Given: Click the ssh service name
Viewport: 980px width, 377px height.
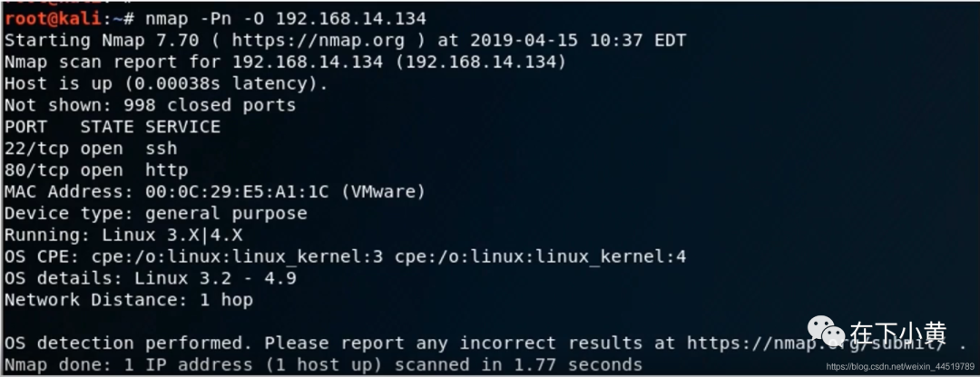Looking at the screenshot, I should coord(162,149).
